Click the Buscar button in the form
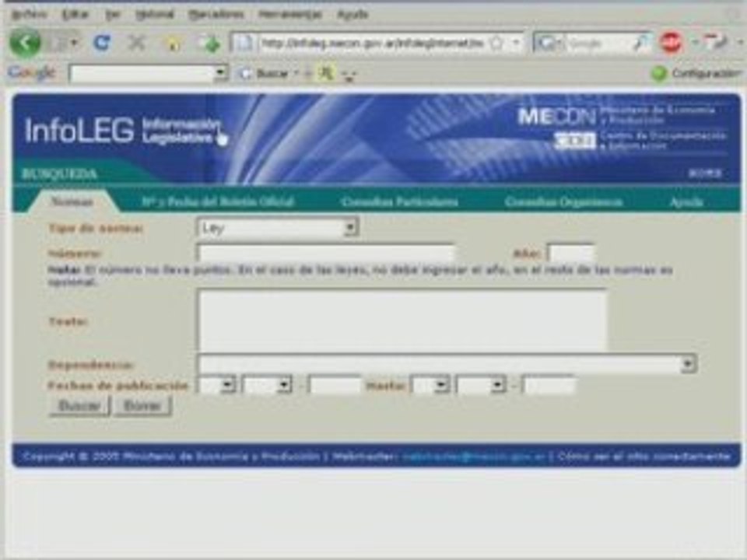Screen dimensions: 747x560 click(79, 406)
